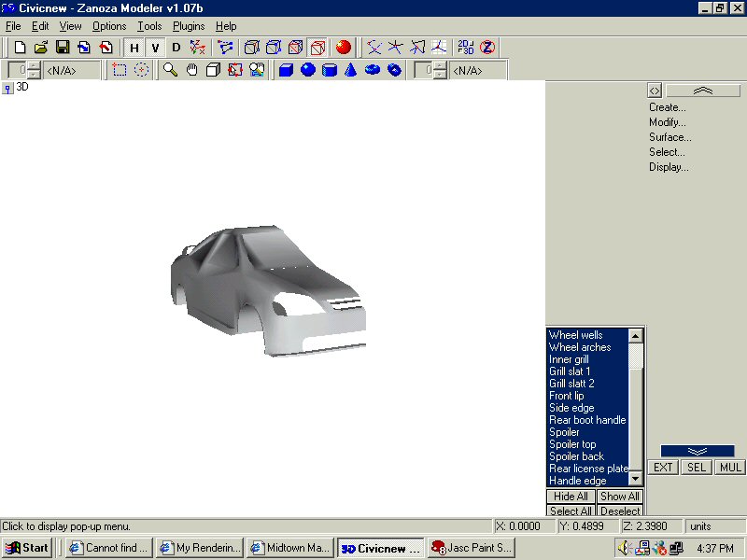Toggle the SEL mode button
Viewport: 747px width, 560px height.
[x=696, y=468]
